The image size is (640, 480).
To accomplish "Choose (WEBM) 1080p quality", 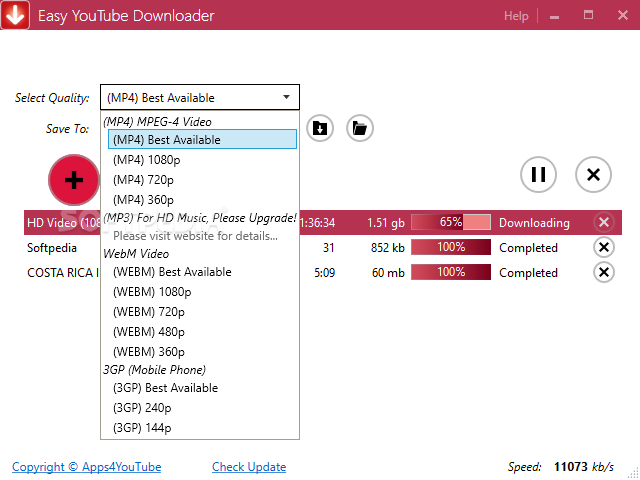I will point(202,292).
